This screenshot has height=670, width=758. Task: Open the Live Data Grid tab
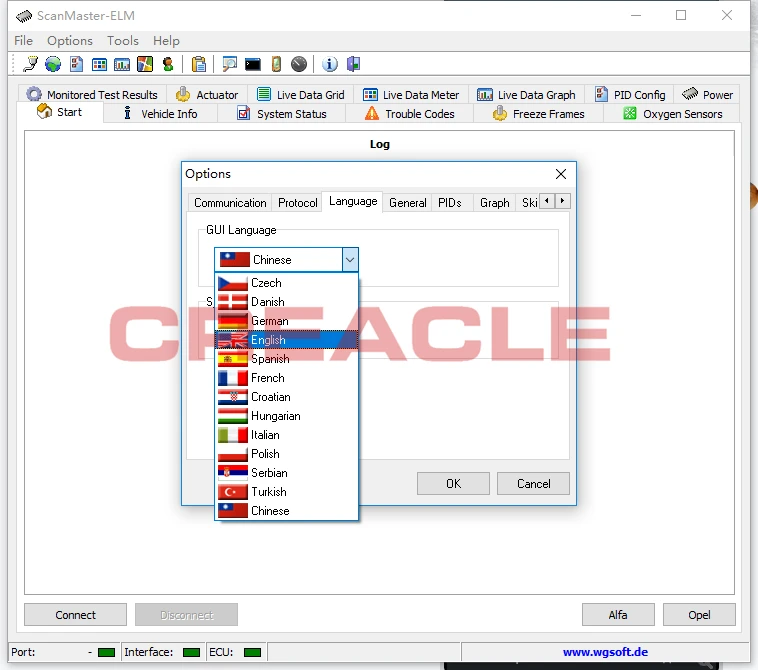[x=300, y=94]
